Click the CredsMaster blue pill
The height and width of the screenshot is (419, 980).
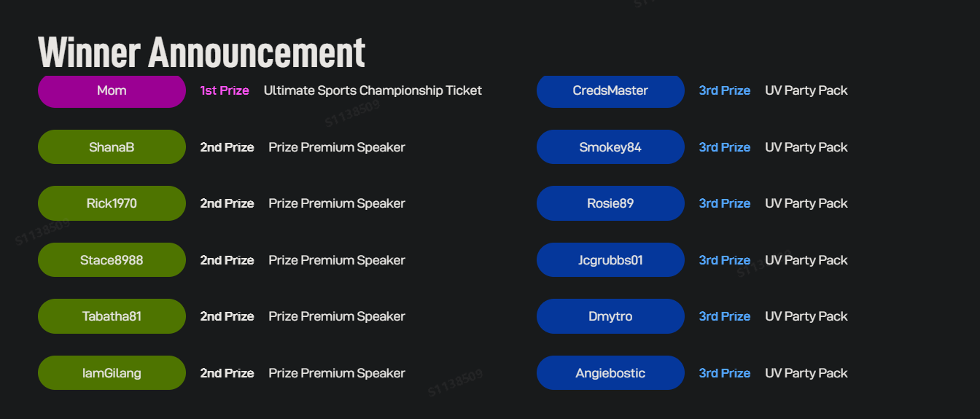610,91
